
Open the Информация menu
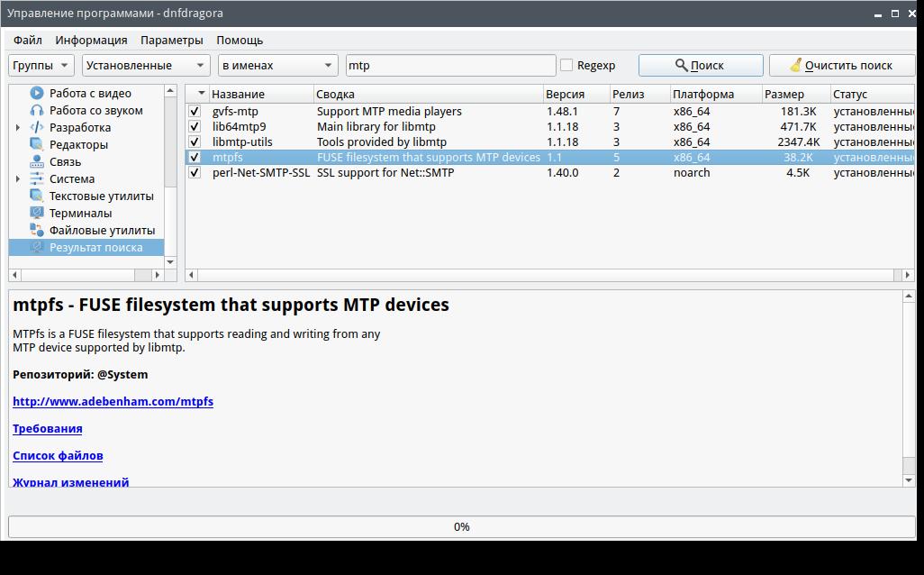coord(91,40)
